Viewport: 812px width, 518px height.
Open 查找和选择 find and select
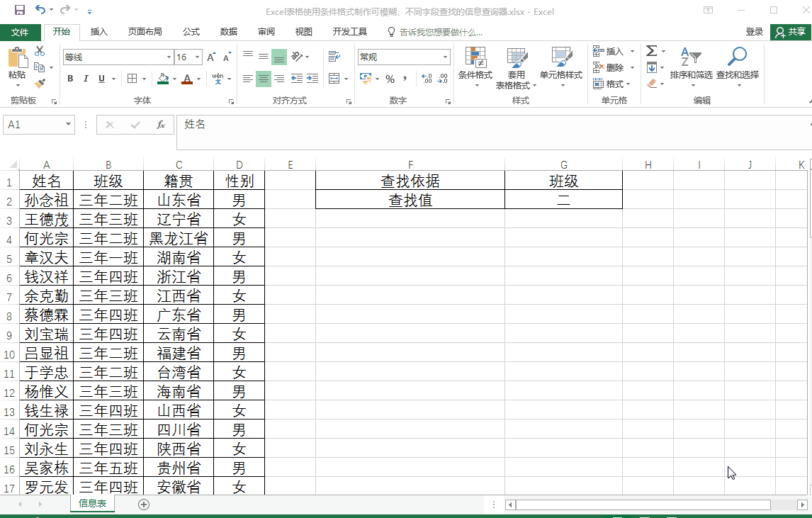[x=738, y=66]
